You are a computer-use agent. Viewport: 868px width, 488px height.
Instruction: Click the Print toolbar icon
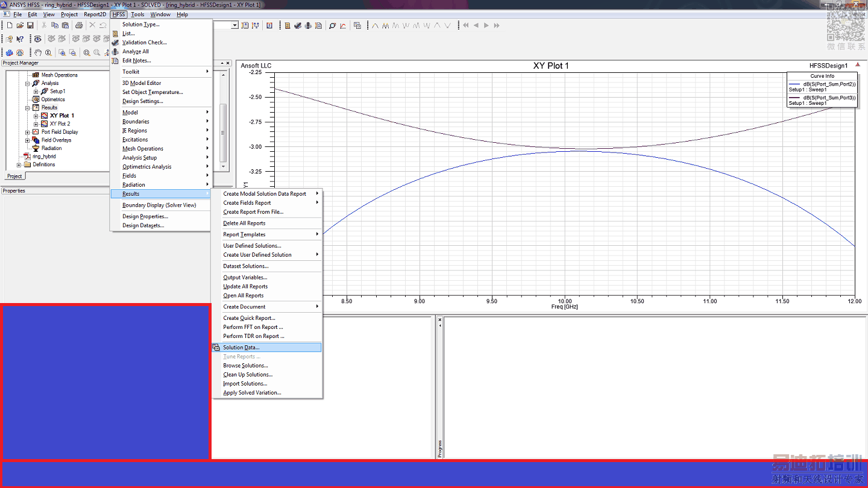pyautogui.click(x=78, y=25)
